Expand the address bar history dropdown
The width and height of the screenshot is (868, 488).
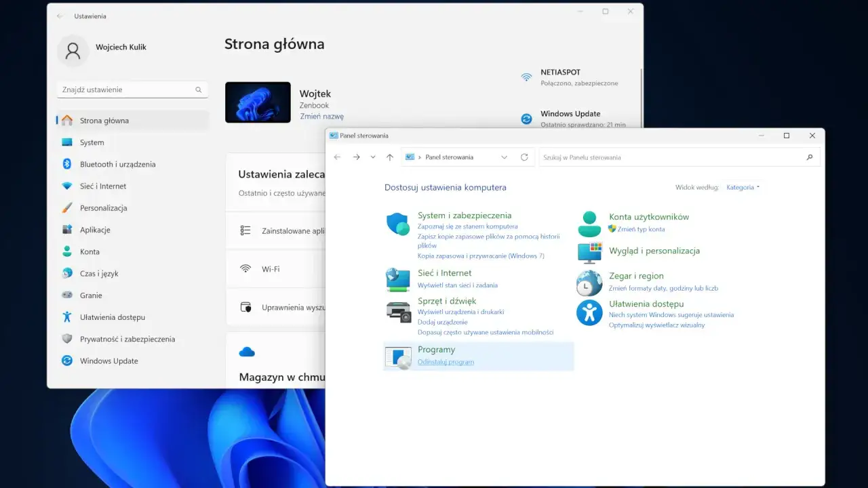click(504, 157)
